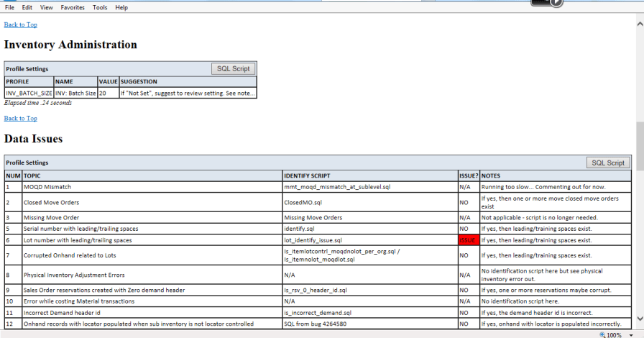Click SQL Script button in Data Issues table
The image size is (644, 338).
point(608,163)
